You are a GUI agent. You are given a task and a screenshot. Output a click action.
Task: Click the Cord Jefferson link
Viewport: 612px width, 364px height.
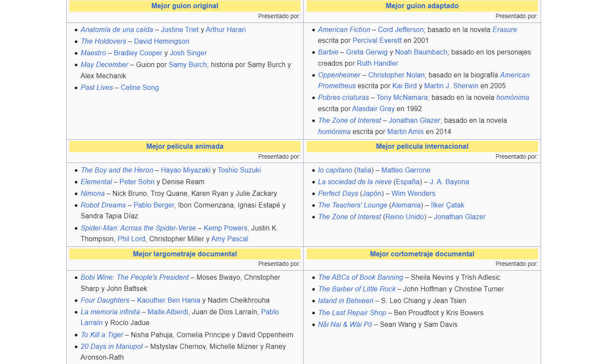401,30
